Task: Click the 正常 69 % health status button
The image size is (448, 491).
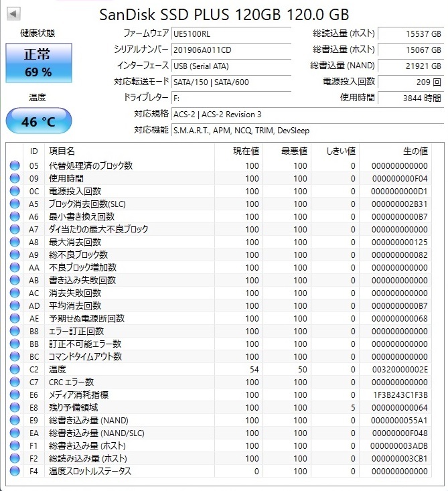Action: (x=39, y=63)
